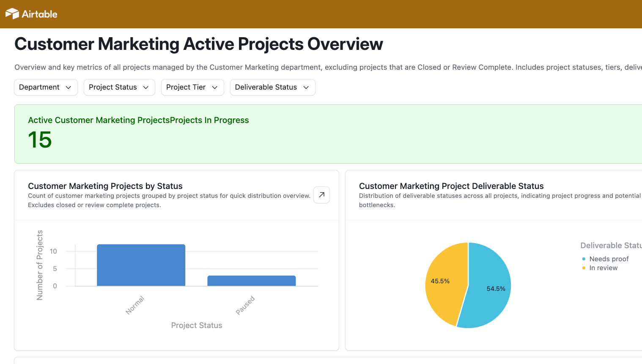Screen dimensions: 642x364
Task: Select the Normal status bar
Action: [141, 265]
